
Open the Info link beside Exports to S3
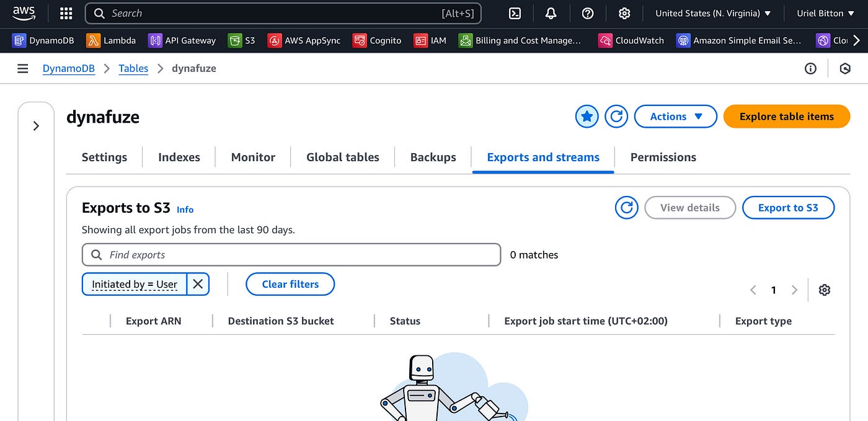click(x=185, y=210)
